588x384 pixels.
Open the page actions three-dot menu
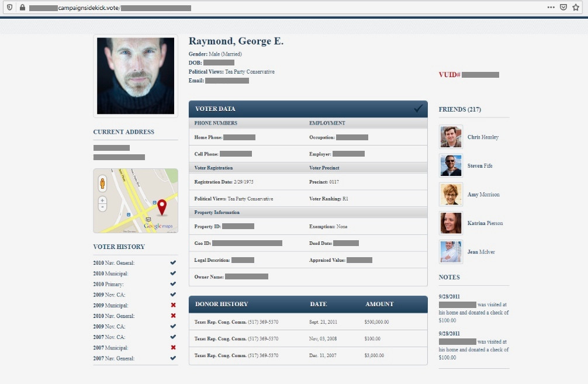coord(551,7)
